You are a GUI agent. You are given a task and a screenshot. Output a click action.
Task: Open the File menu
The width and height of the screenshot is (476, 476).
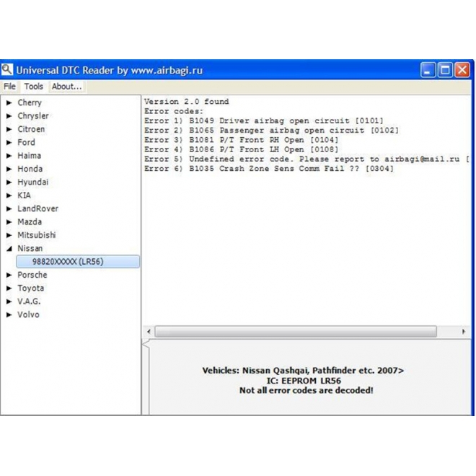[9, 87]
